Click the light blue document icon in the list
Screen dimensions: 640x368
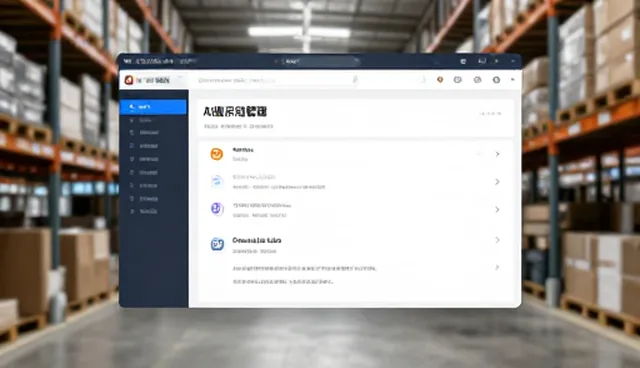[217, 181]
